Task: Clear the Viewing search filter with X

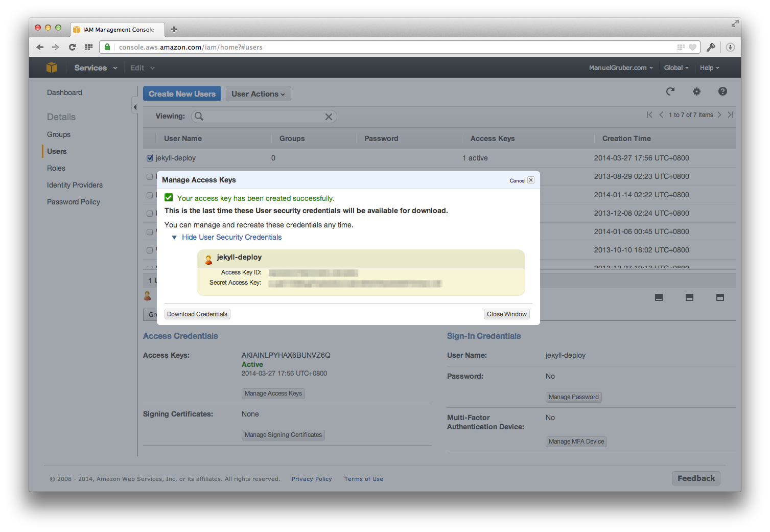Action: [329, 117]
